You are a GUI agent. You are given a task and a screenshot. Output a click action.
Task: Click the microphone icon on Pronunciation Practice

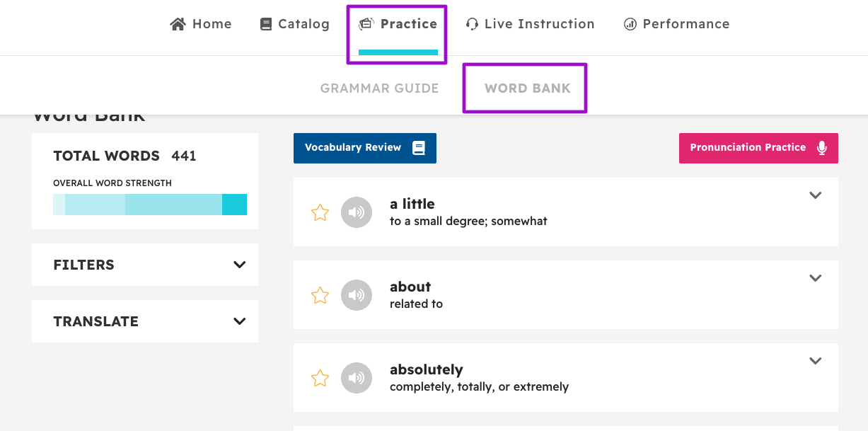click(x=822, y=148)
